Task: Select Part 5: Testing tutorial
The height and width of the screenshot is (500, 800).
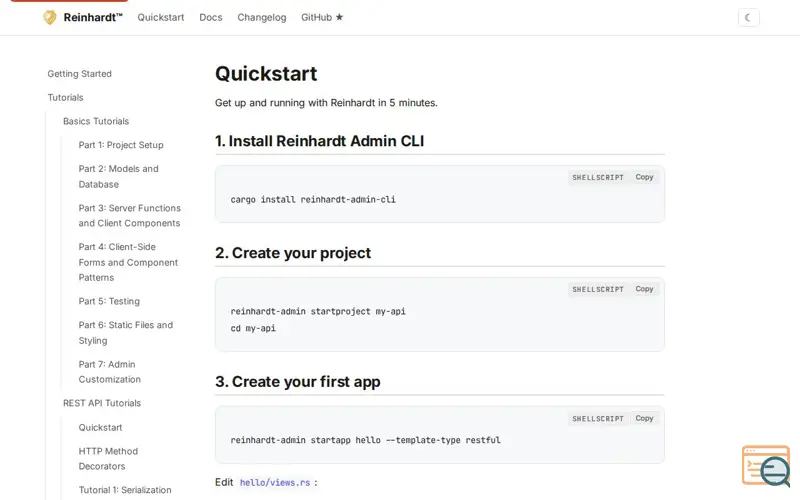Action: 109,301
